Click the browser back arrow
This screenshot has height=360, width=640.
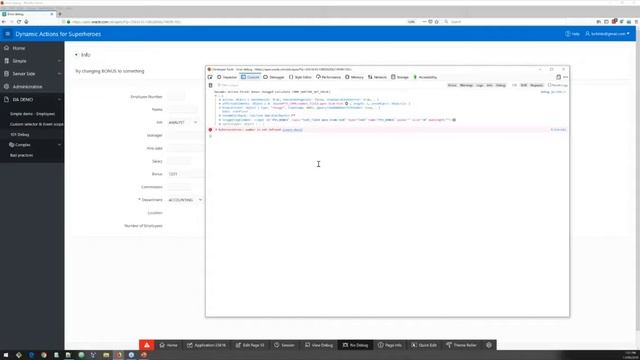coord(4,22)
